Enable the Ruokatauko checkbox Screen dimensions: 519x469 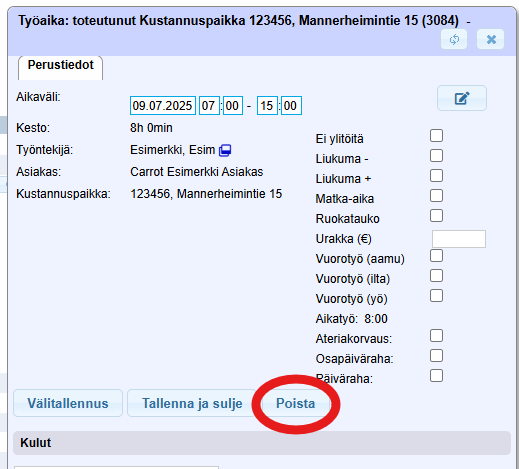pyautogui.click(x=436, y=216)
